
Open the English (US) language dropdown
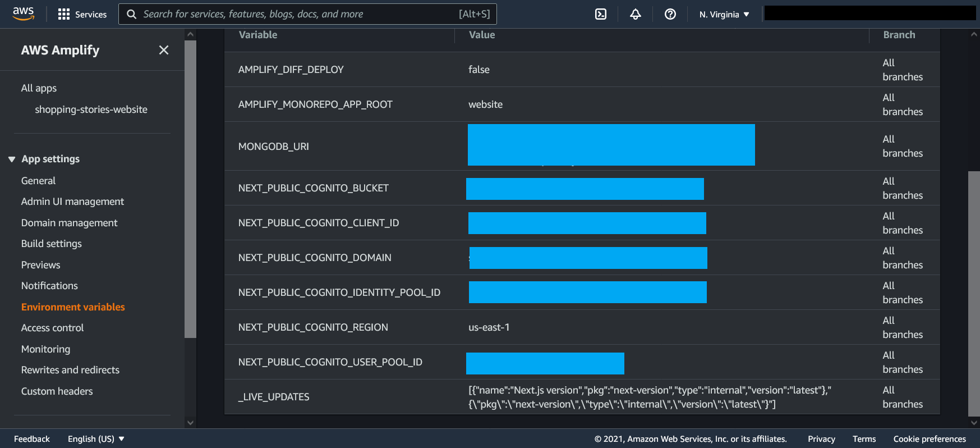(96, 439)
